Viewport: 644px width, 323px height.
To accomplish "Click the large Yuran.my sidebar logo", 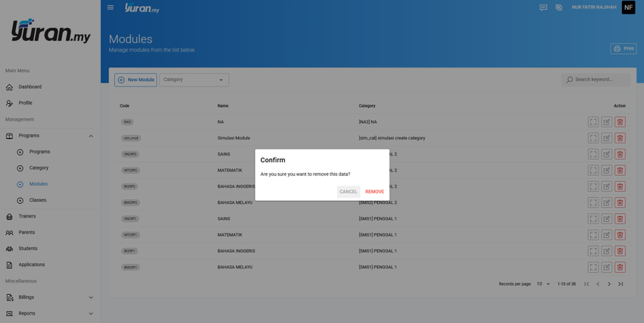I will [x=51, y=30].
